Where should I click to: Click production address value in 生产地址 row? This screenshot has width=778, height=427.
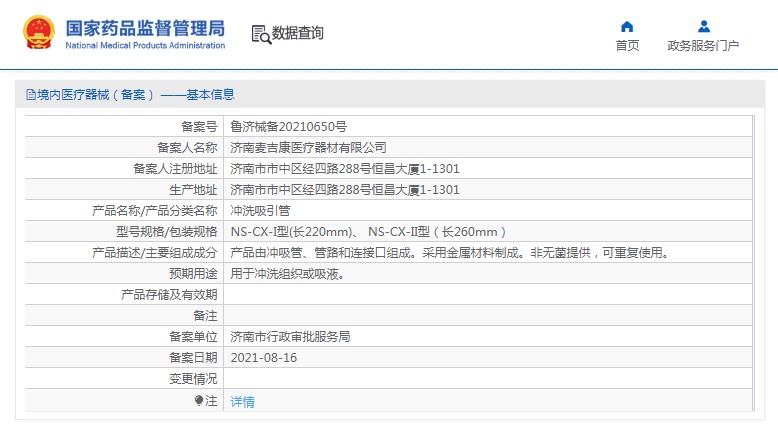point(345,189)
